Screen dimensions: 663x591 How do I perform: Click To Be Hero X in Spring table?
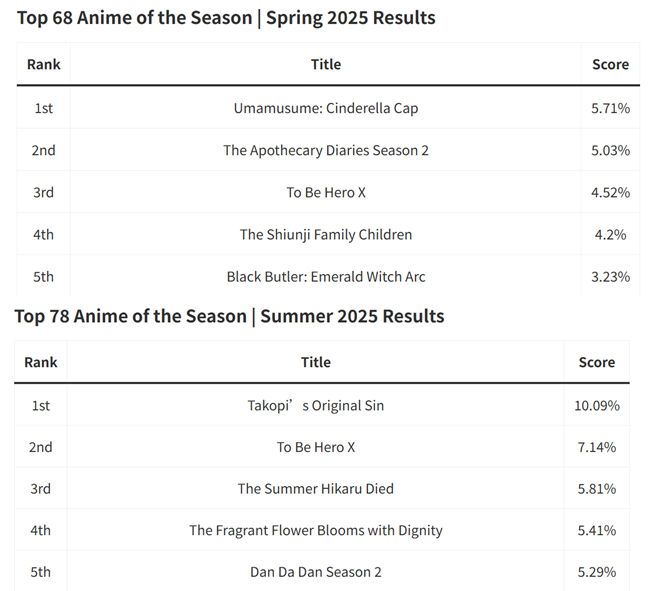click(326, 192)
